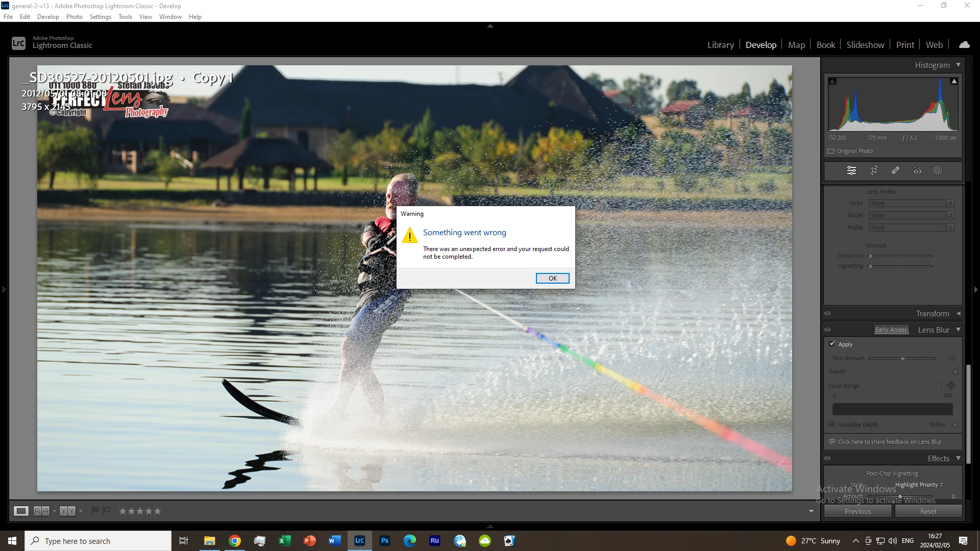Select the Red Eye correction tool
The height and width of the screenshot is (551, 980).
[917, 170]
